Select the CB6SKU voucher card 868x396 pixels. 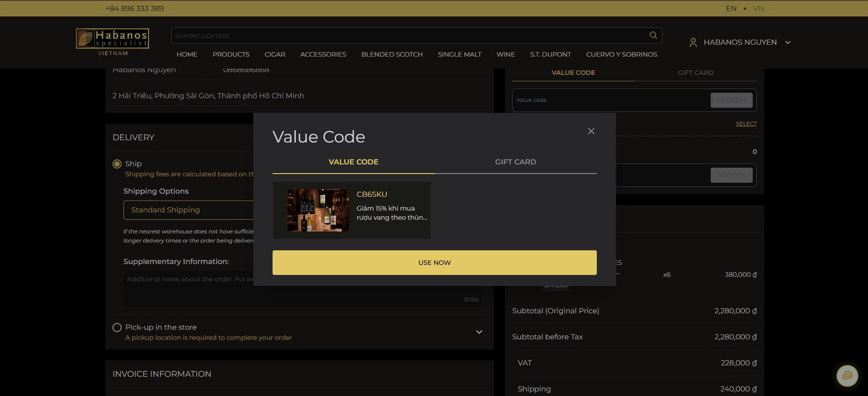352,210
